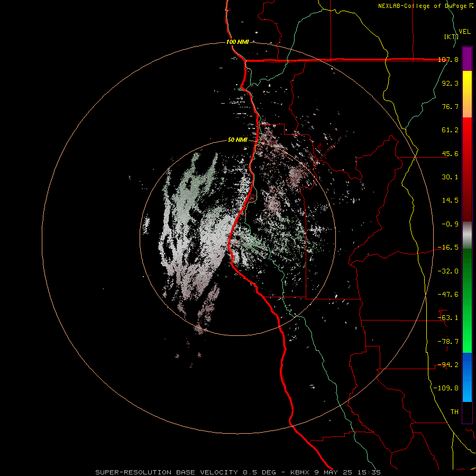Click the NEXLAB-College of DuPage label

click(422, 6)
